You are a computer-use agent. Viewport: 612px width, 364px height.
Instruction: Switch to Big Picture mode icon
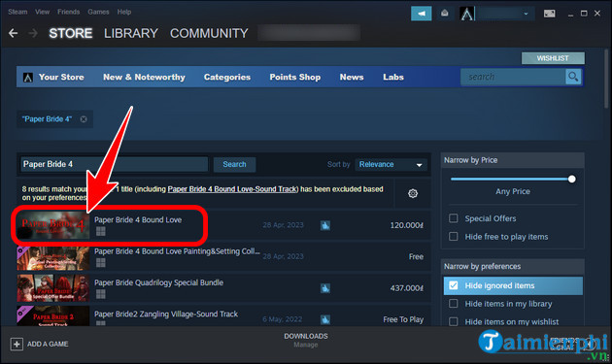549,14
